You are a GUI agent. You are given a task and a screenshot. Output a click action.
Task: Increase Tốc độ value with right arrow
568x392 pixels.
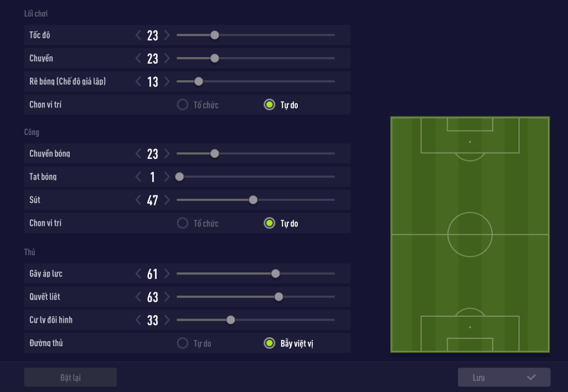[167, 35]
